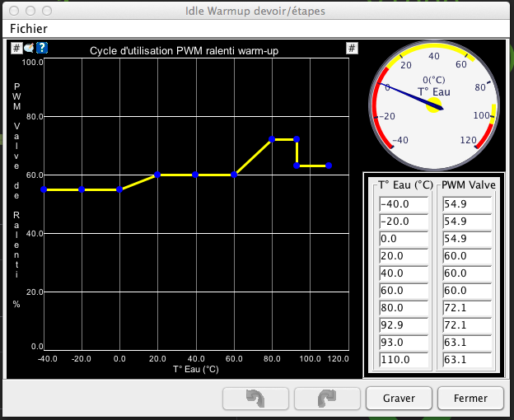This screenshot has height=420, width=514.
Task: Click the curve point at -20.0 °C
Action: [82, 189]
